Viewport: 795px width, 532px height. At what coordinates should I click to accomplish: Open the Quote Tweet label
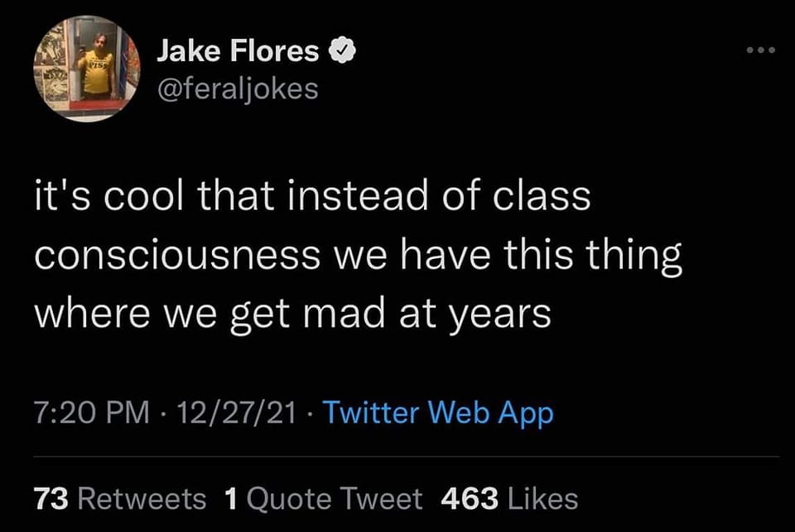coord(335,499)
